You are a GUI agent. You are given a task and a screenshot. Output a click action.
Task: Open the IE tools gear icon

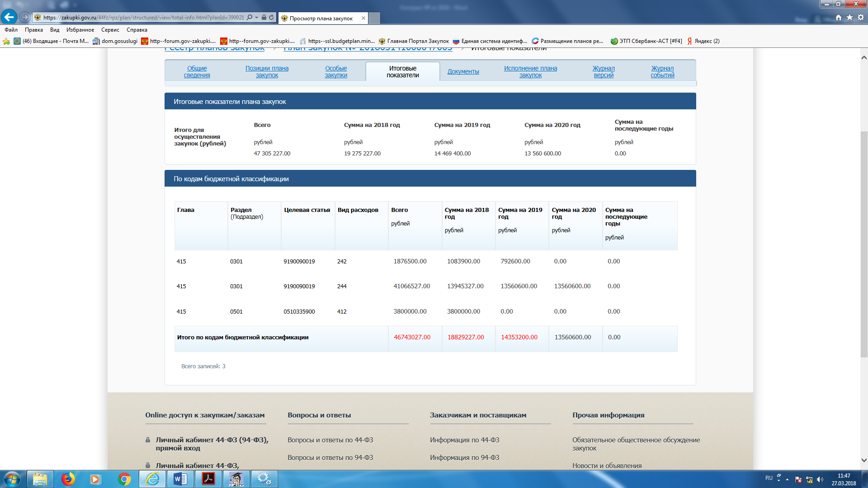click(861, 17)
